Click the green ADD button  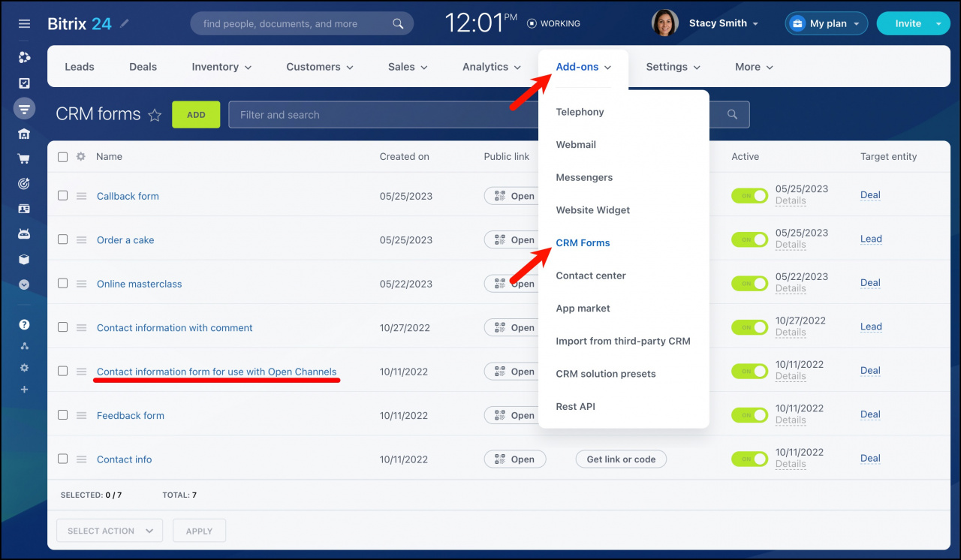[x=196, y=115]
